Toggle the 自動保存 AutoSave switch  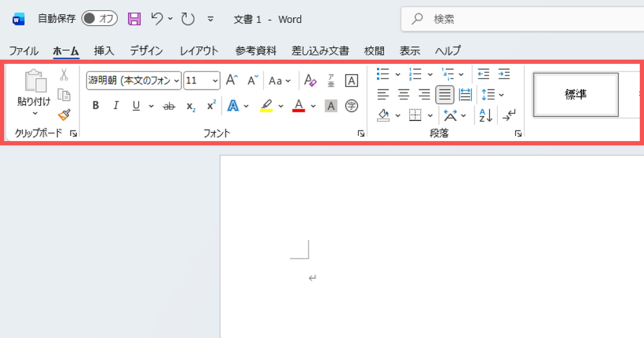click(x=99, y=19)
